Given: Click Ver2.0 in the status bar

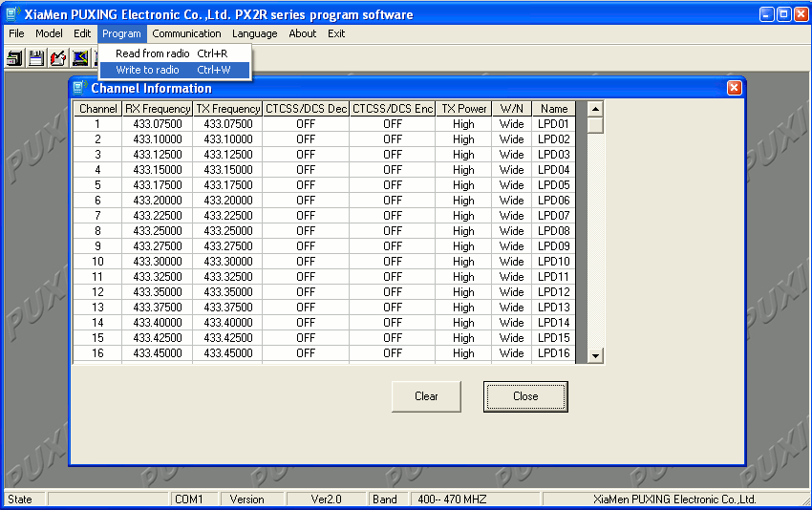Looking at the screenshot, I should tap(327, 499).
